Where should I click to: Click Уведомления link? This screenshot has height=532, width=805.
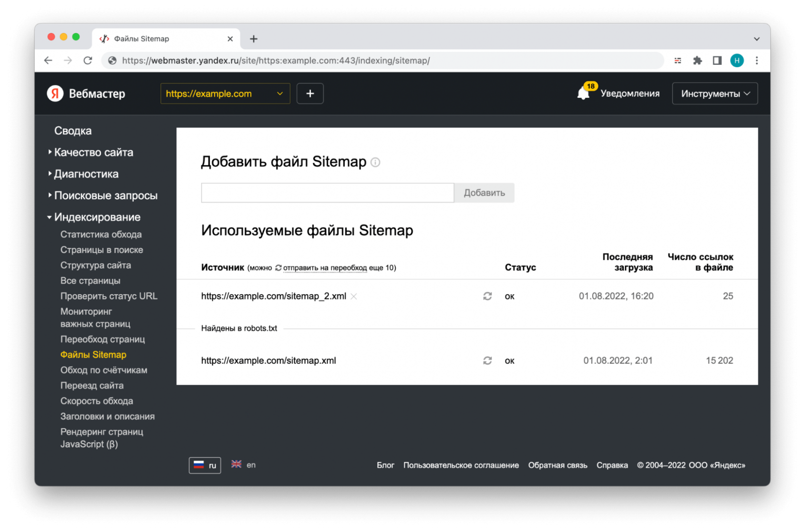(630, 93)
